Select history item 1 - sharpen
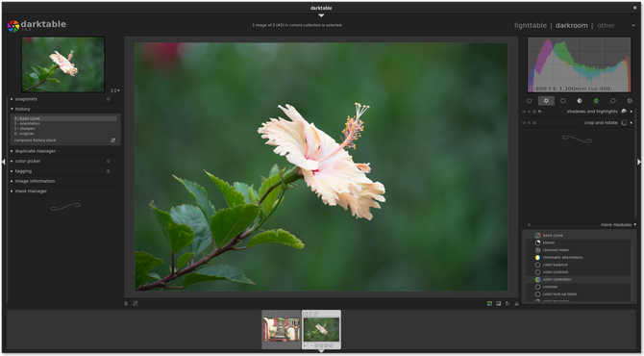Viewport: 644px width, 356px height. [25, 128]
